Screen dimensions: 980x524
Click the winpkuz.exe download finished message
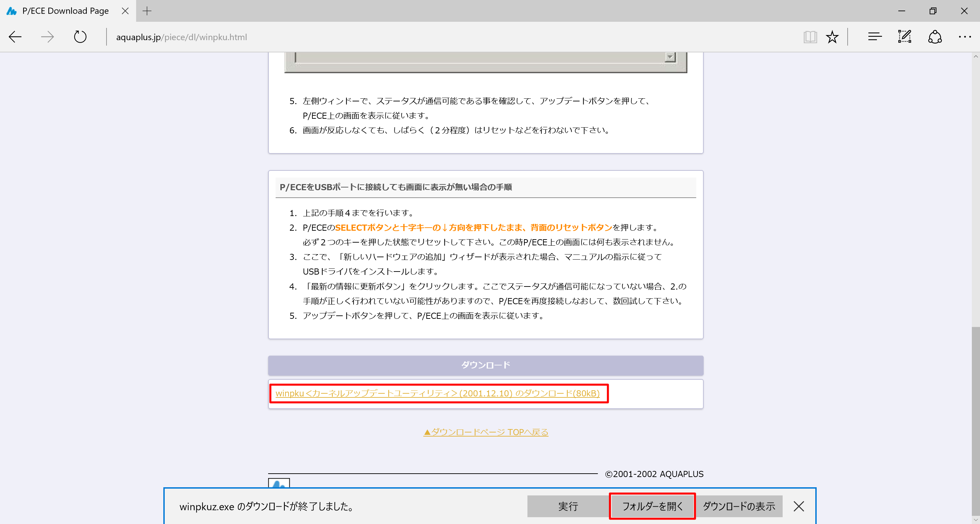tap(267, 507)
